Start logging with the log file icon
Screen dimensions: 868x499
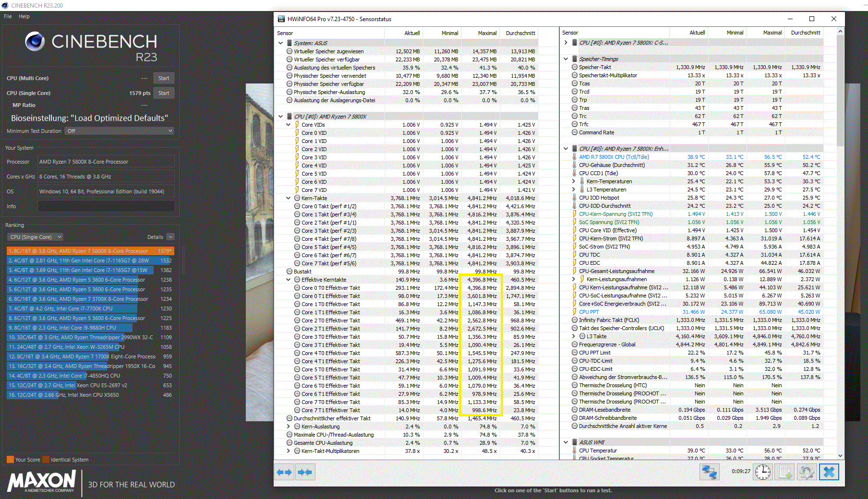[x=784, y=472]
